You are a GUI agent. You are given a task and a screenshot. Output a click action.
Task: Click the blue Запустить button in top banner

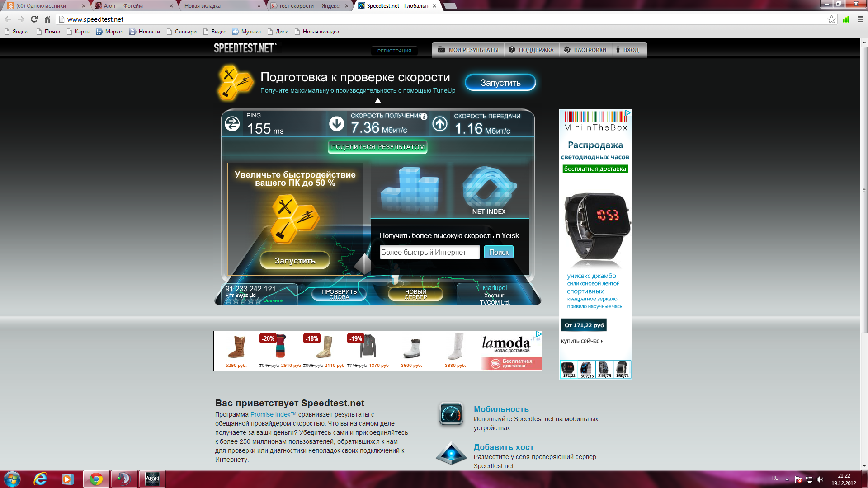pos(500,83)
